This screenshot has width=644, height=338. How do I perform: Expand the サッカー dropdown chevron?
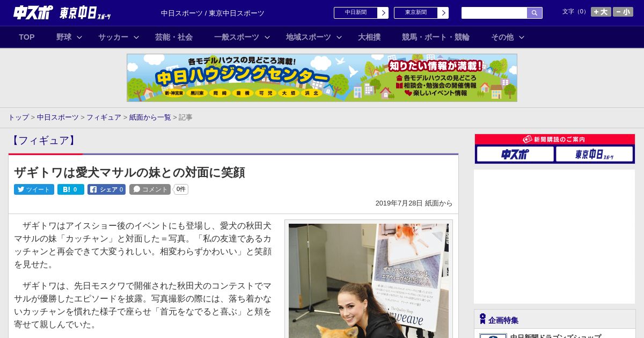pyautogui.click(x=136, y=38)
